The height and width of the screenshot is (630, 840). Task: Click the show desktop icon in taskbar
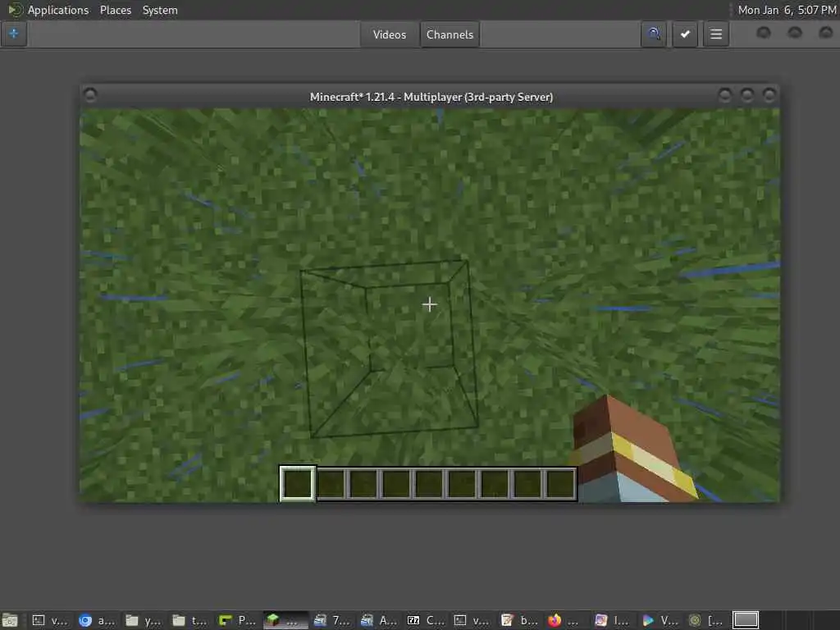coord(10,620)
